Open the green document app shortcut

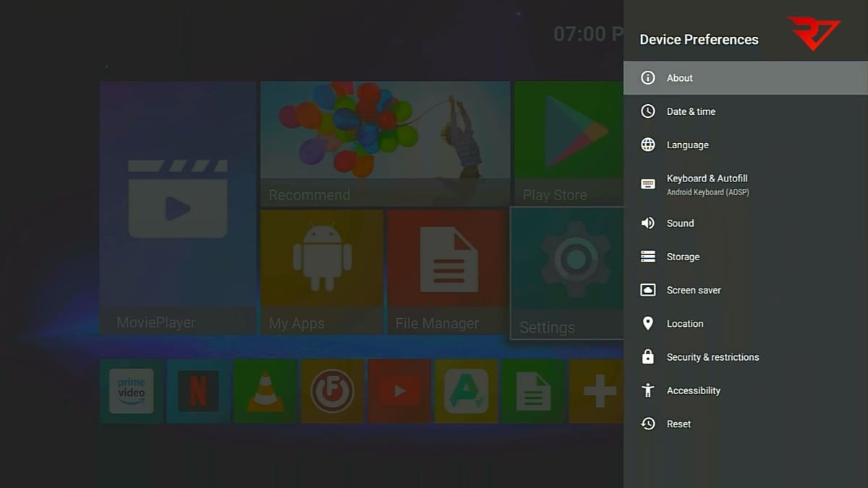pyautogui.click(x=534, y=391)
